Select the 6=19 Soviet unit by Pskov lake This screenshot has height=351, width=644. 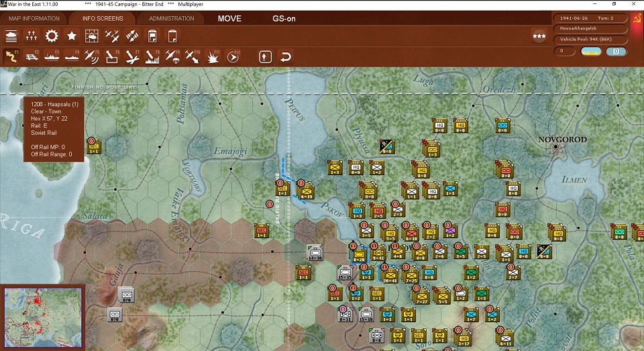(x=306, y=191)
